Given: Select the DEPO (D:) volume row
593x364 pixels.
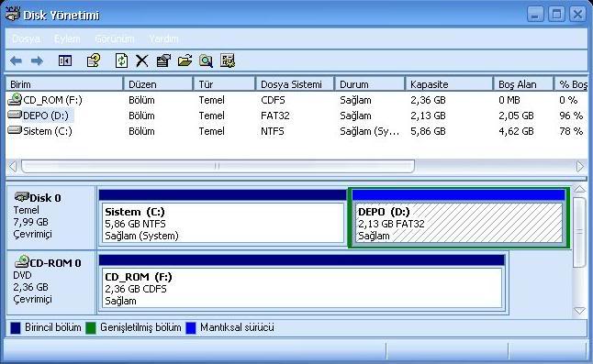Looking at the screenshot, I should pos(296,116).
